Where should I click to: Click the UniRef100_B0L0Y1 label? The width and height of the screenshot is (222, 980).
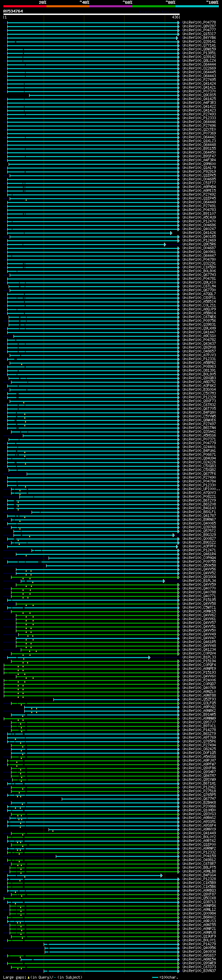(199, 940)
